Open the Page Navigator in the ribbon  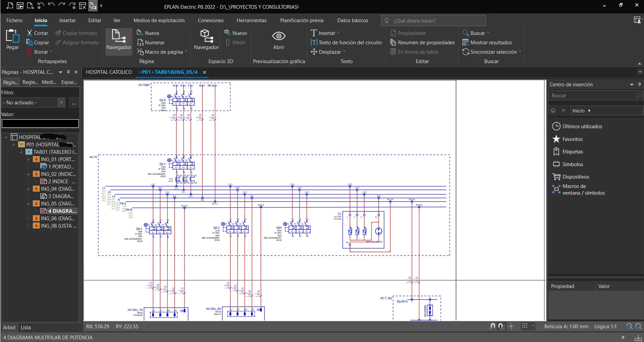(118, 40)
